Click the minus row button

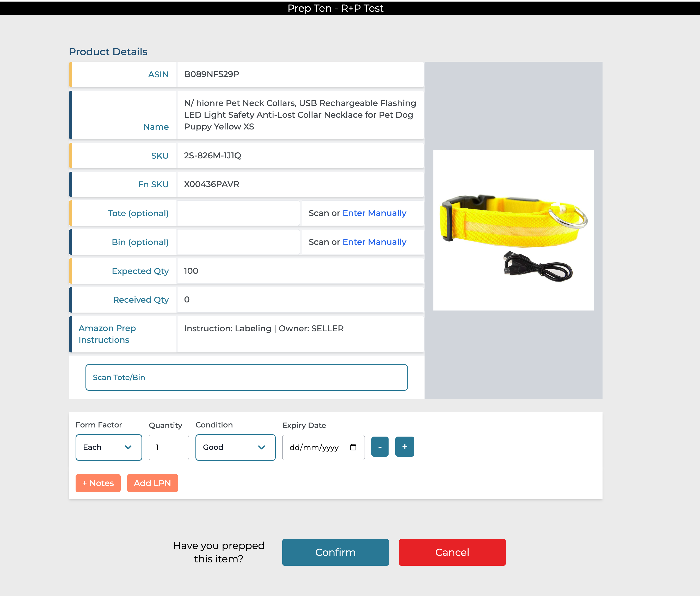[x=380, y=447]
